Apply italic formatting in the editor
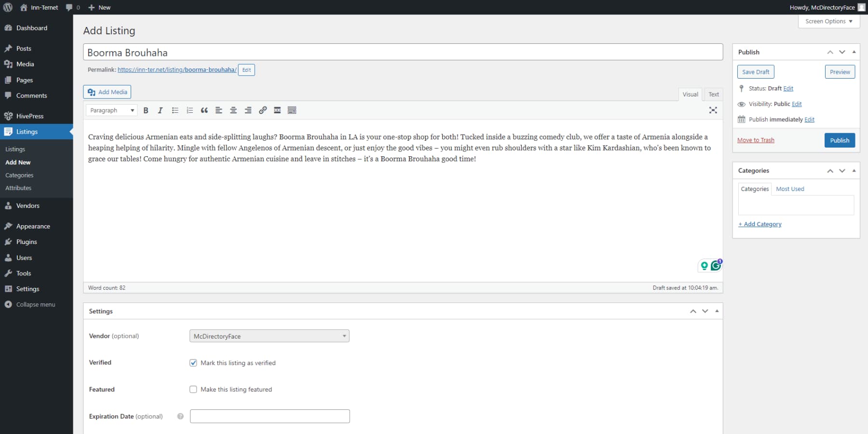The width and height of the screenshot is (868, 434). tap(160, 110)
